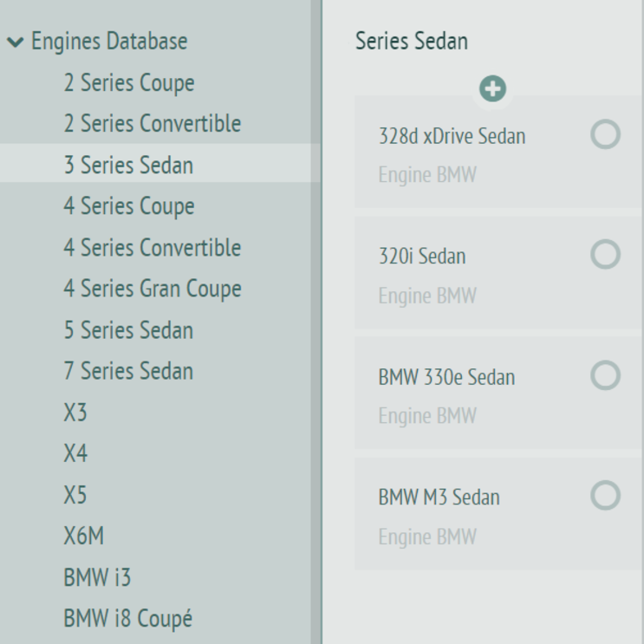This screenshot has height=644, width=644.
Task: Select the 320i Sedan radio button
Action: click(605, 255)
